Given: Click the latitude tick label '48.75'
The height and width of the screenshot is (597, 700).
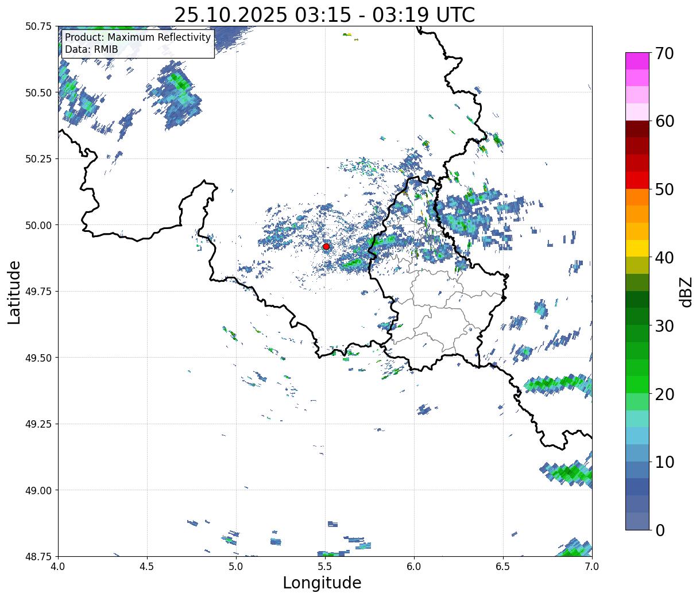Looking at the screenshot, I should tap(38, 556).
